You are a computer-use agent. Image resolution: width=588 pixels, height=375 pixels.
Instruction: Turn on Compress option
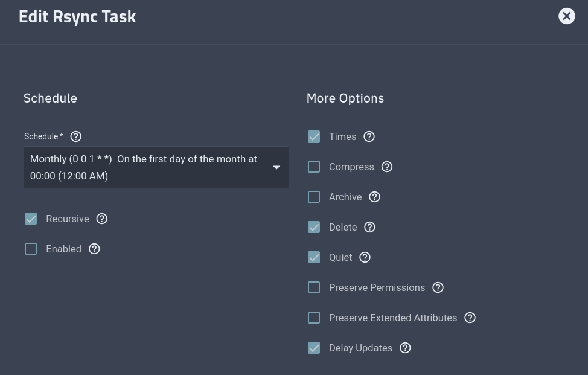[x=314, y=167]
